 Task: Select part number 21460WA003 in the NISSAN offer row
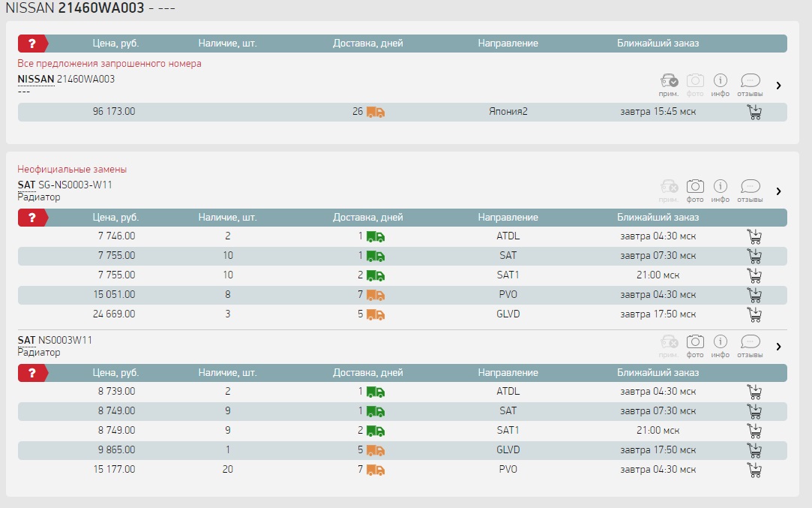pos(85,79)
